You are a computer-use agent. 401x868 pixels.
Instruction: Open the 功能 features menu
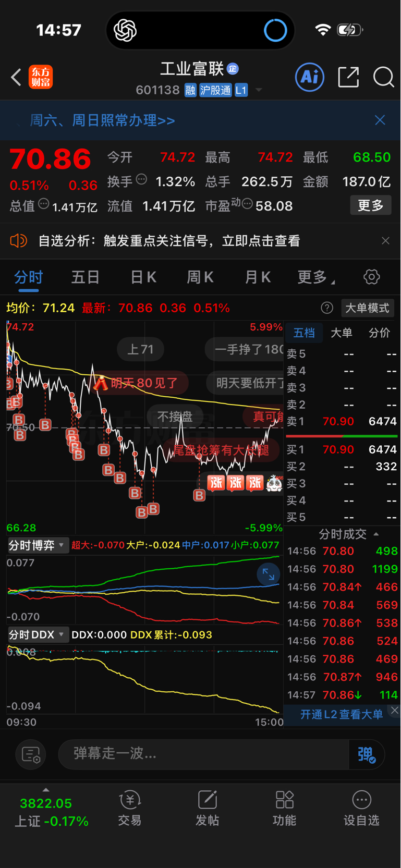(285, 809)
